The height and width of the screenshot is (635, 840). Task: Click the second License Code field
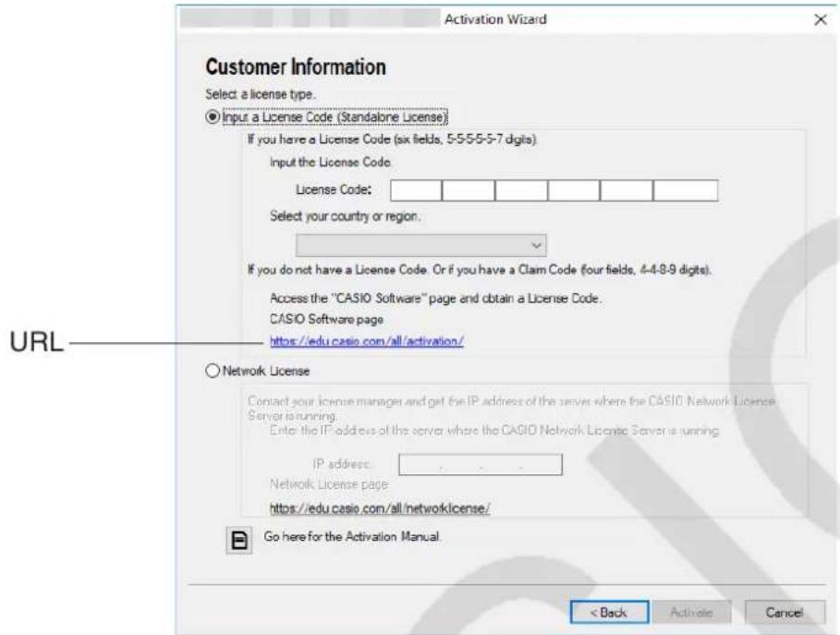469,190
